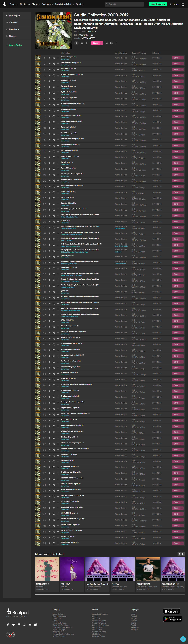Play the track Papercut
Image resolution: width=188 pixels, height=644 pixels.
coord(50,58)
